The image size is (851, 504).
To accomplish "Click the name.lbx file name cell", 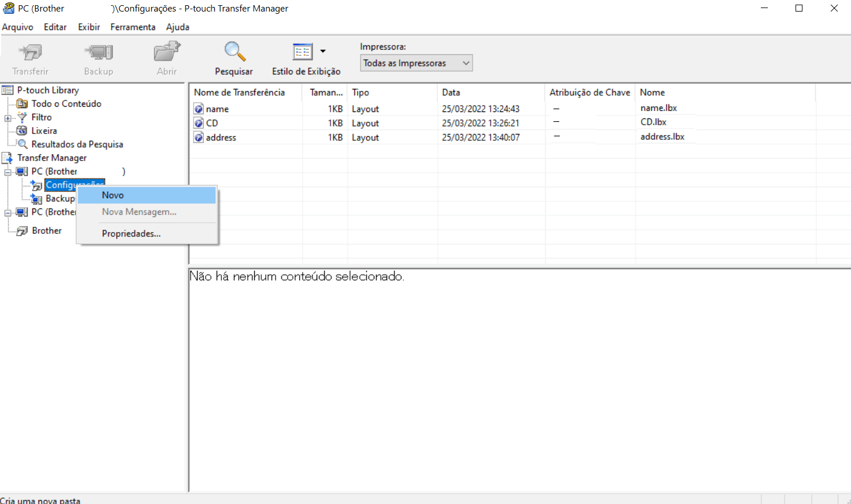I will (x=659, y=108).
